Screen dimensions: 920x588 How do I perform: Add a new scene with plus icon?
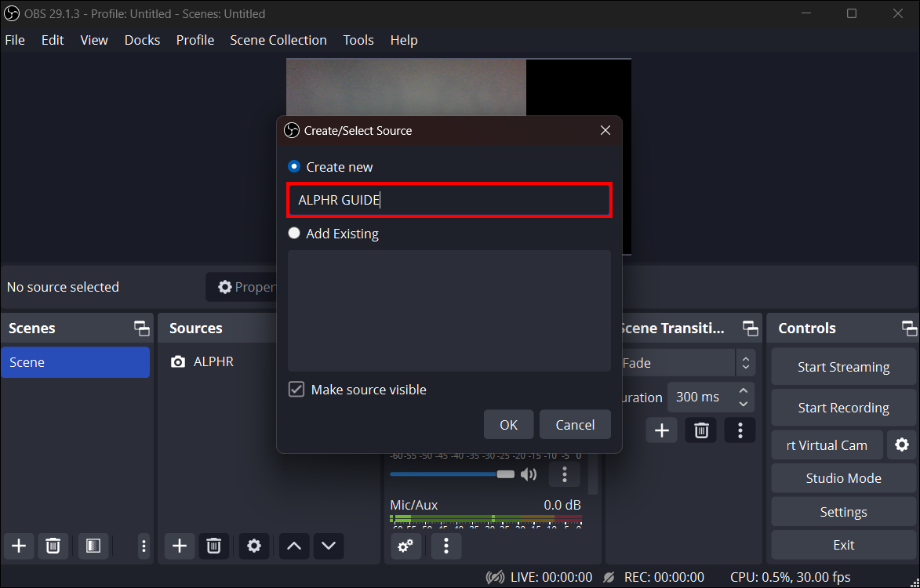click(19, 546)
